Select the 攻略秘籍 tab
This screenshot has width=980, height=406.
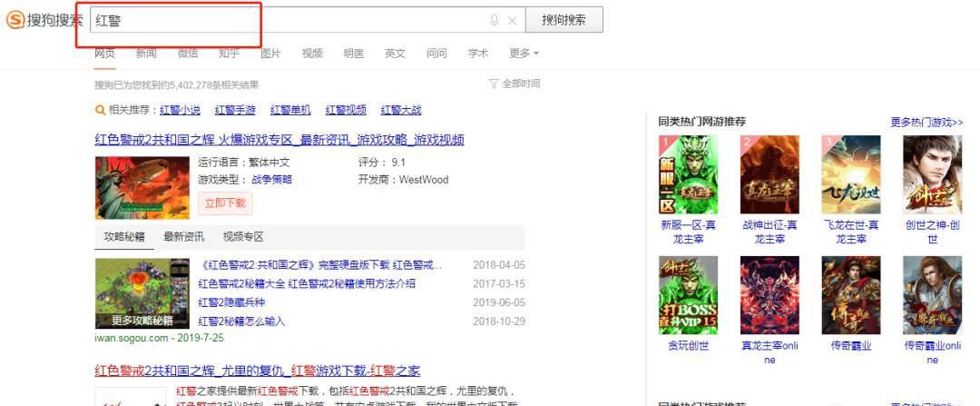(x=124, y=237)
